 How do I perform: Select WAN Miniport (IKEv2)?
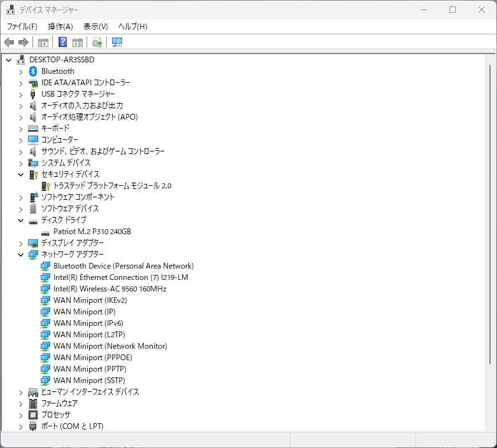(90, 300)
